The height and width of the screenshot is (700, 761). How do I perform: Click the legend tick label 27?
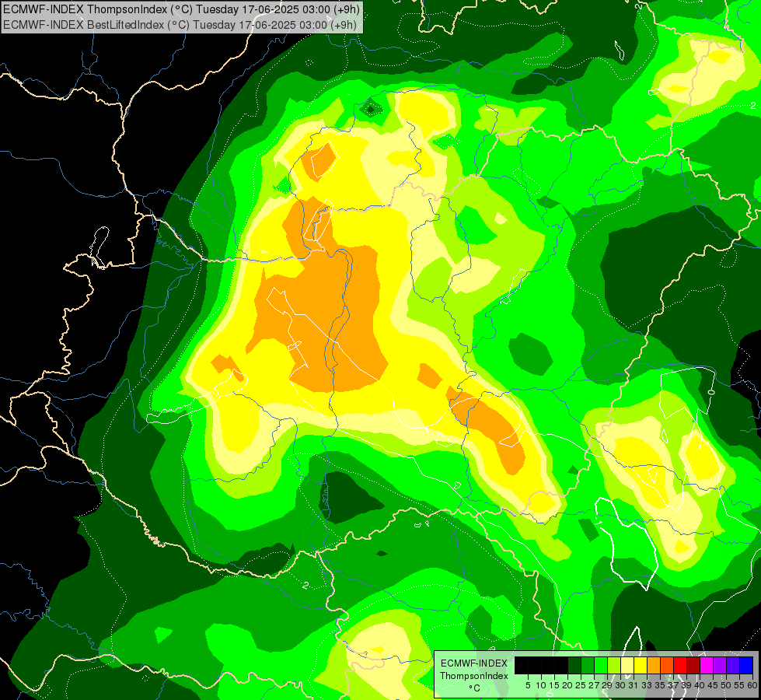594,685
